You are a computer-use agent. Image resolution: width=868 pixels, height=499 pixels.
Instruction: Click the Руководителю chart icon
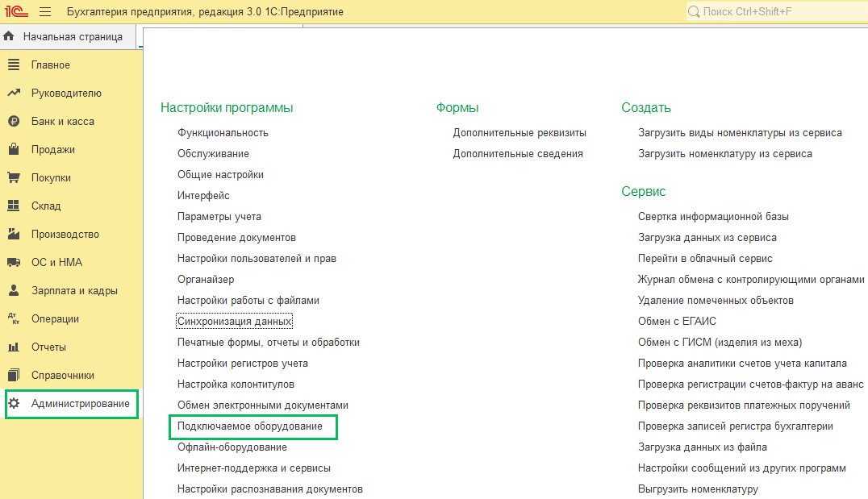click(x=13, y=94)
